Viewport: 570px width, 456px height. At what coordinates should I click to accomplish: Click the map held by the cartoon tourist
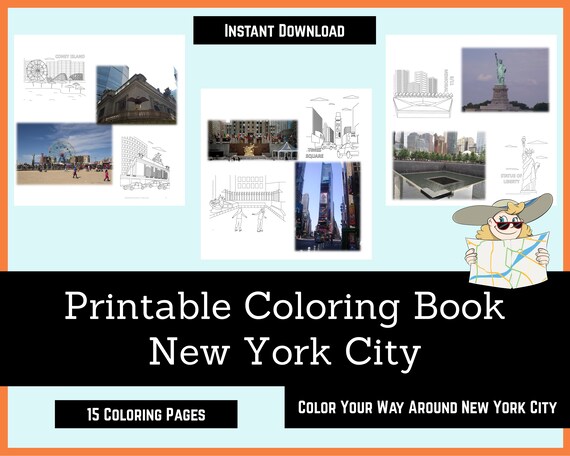[508, 259]
